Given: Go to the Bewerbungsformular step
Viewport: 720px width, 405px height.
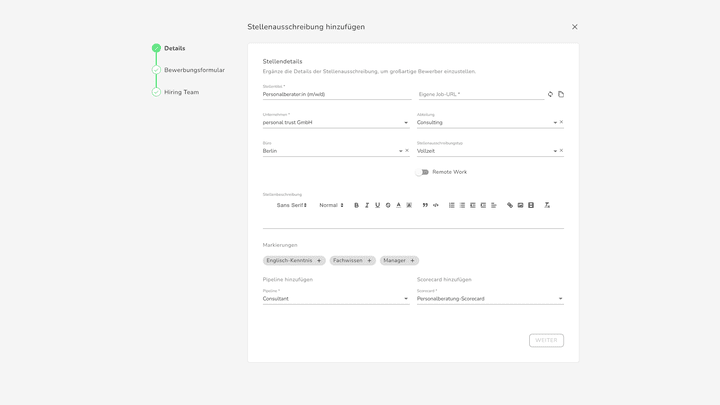Looking at the screenshot, I should pos(189,70).
